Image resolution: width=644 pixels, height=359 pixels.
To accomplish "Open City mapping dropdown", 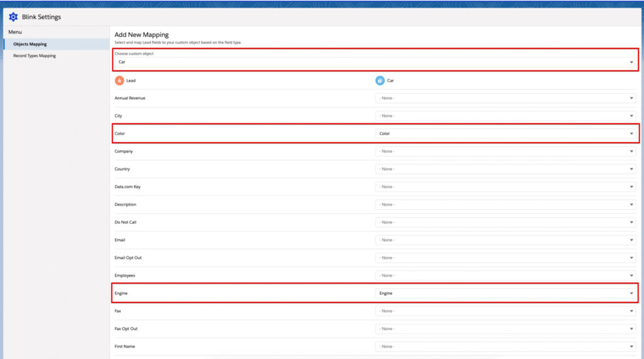I will coord(506,116).
